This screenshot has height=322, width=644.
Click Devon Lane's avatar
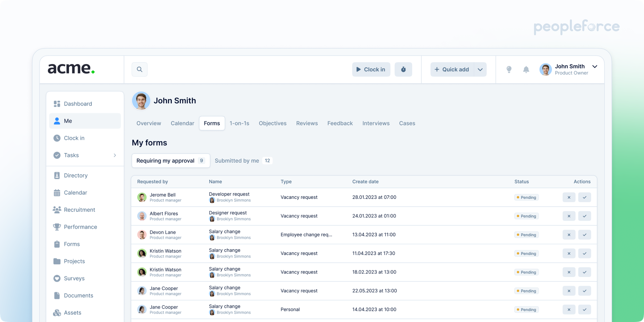tap(142, 234)
